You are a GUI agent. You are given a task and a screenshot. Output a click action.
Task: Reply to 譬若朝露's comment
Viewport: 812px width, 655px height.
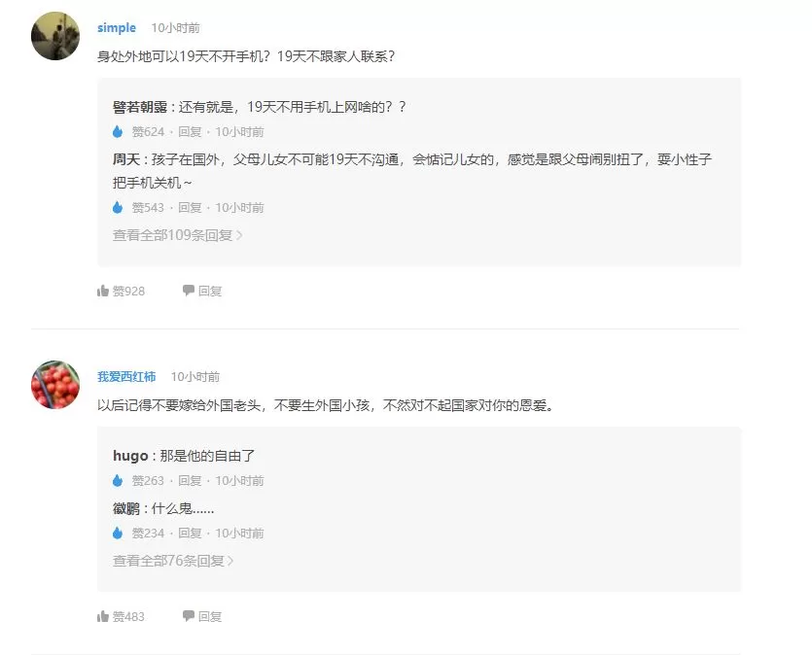190,131
